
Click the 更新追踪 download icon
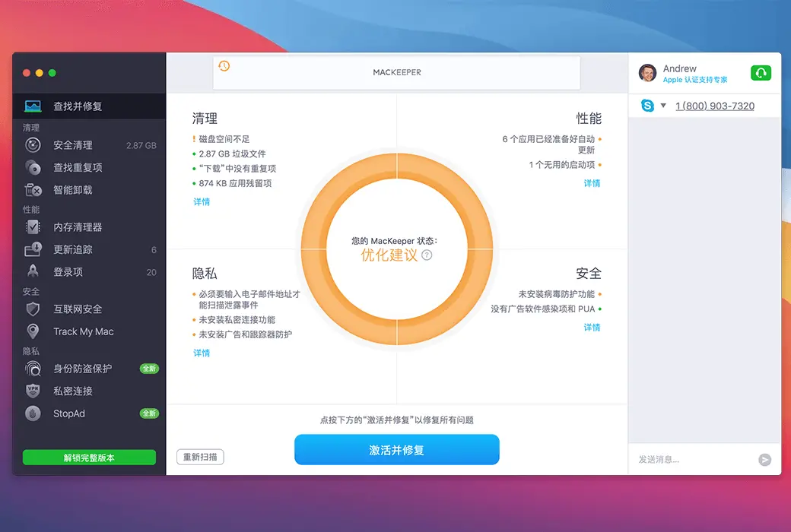tap(33, 249)
